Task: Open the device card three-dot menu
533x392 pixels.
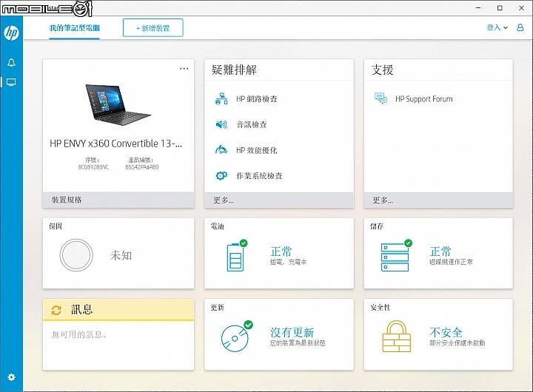Action: 184,69
